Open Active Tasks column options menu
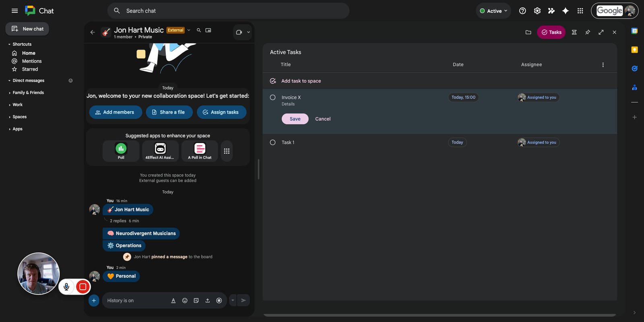644x322 pixels. tap(603, 65)
